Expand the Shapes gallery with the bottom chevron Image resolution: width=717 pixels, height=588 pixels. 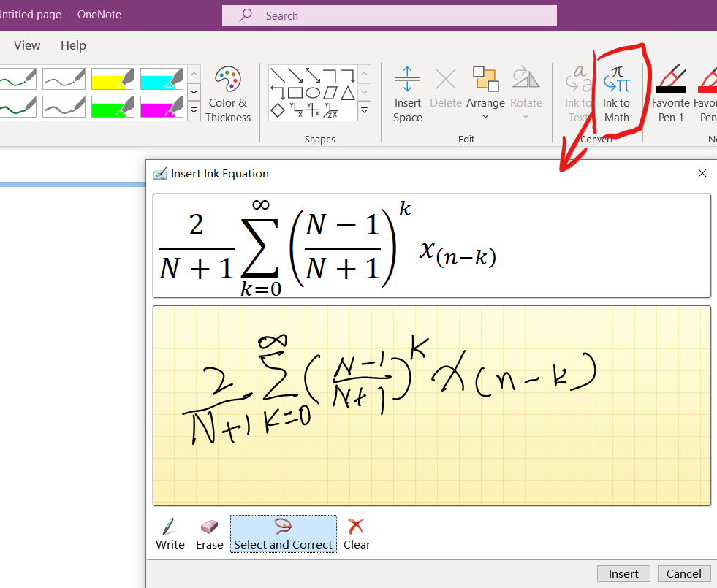coord(364,111)
